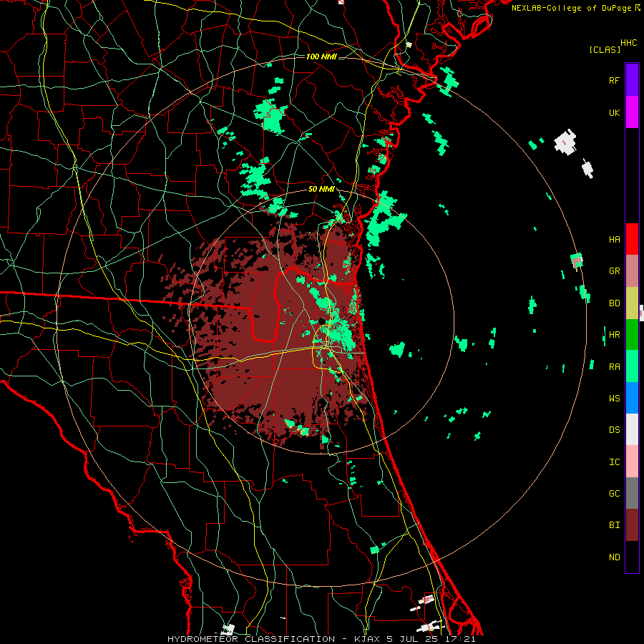Image resolution: width=644 pixels, height=644 pixels.
Task: Click the HA legend label
Action: [x=615, y=239]
